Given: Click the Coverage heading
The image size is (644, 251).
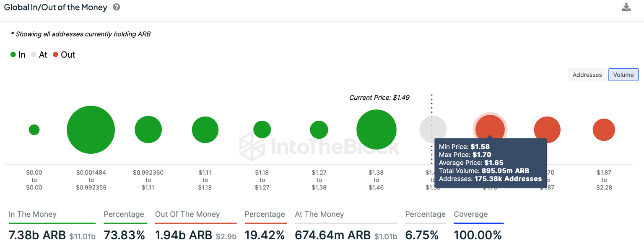Looking at the screenshot, I should 470,214.
